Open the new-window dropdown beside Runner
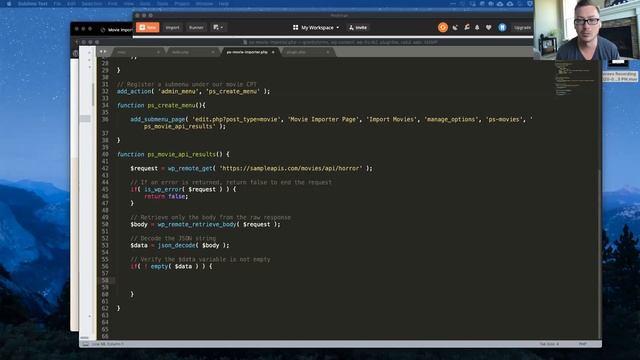The width and height of the screenshot is (640, 360). coord(218,27)
